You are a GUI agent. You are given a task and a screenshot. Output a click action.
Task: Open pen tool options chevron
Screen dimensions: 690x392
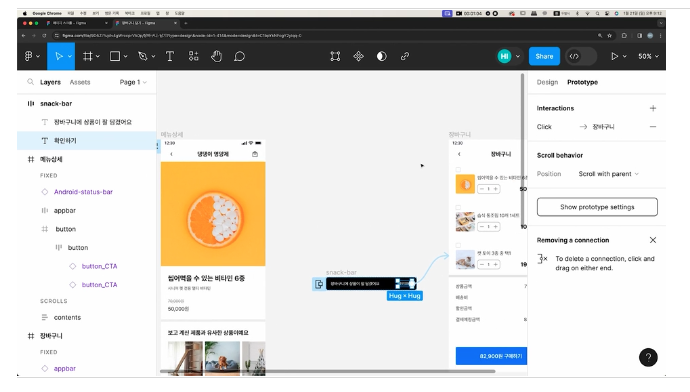click(x=153, y=56)
